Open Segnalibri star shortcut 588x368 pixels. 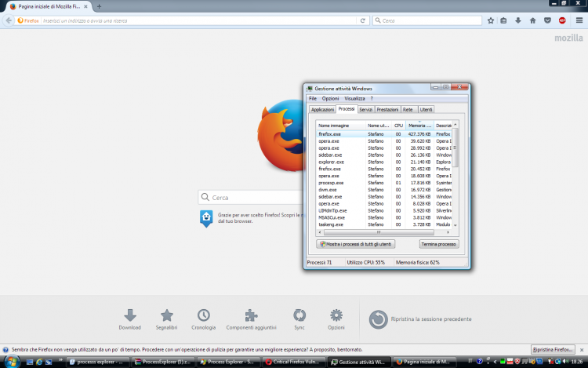pos(166,319)
